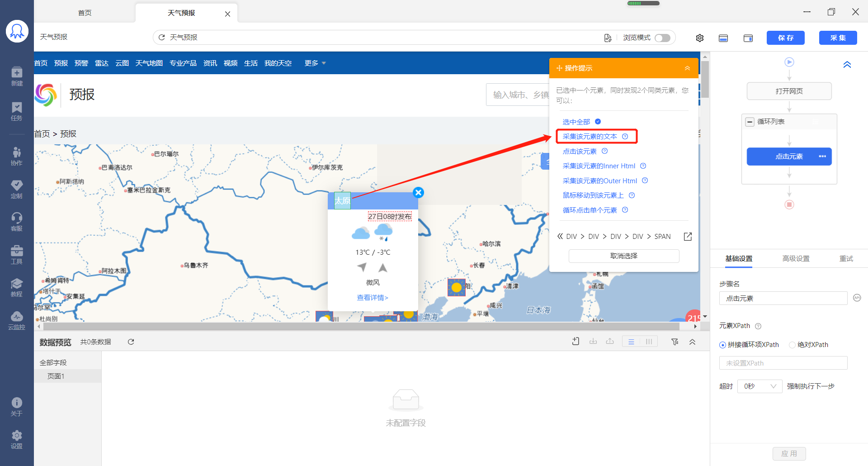Switch to the 重试 tab

846,259
